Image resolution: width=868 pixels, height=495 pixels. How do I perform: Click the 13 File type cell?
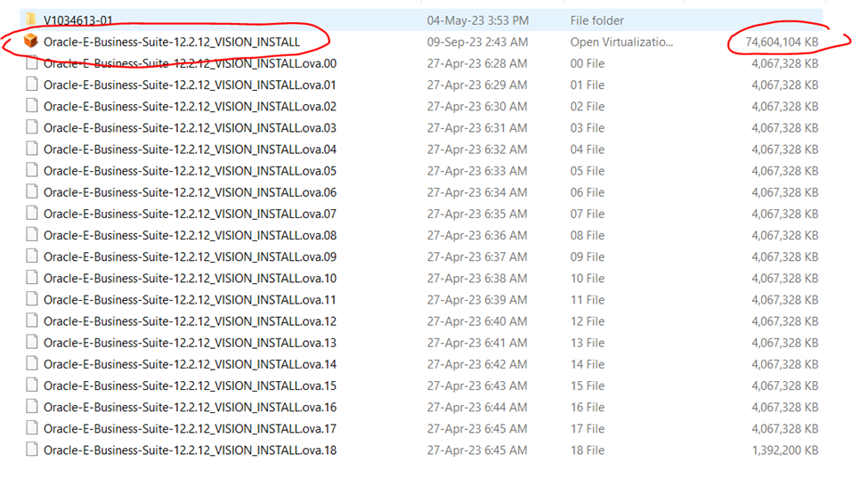pyautogui.click(x=588, y=343)
